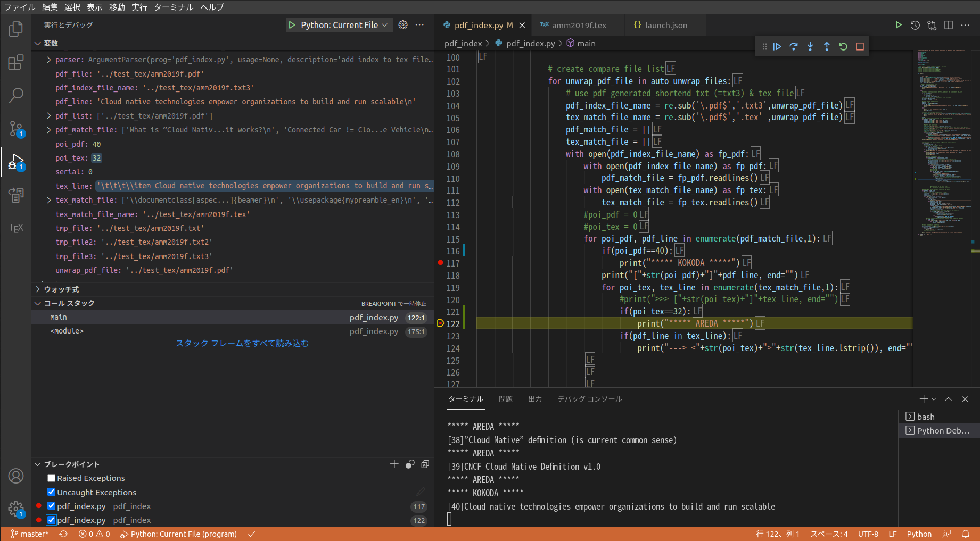This screenshot has height=541, width=980.
Task: Step over the current line
Action: [793, 46]
